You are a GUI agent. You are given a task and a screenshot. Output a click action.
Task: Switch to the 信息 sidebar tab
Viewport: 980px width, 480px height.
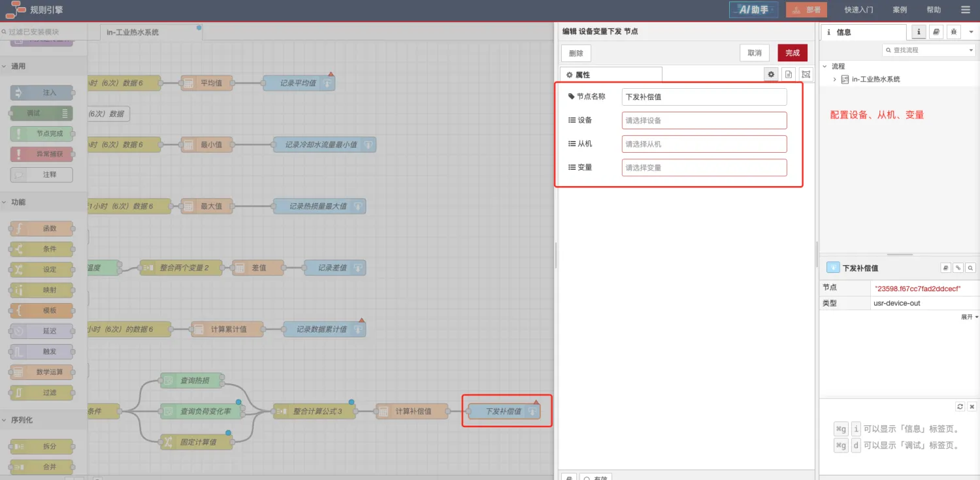[864, 32]
